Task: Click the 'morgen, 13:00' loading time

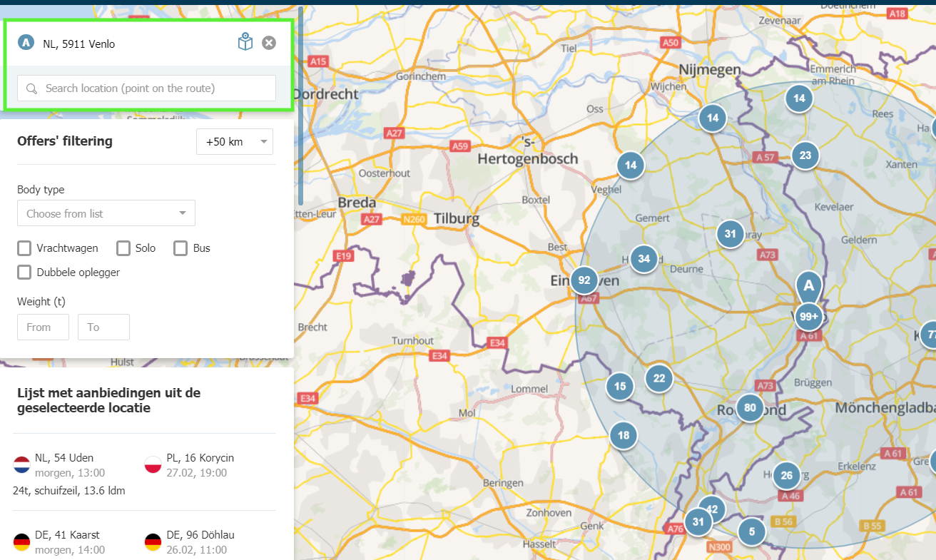Action: [x=70, y=473]
